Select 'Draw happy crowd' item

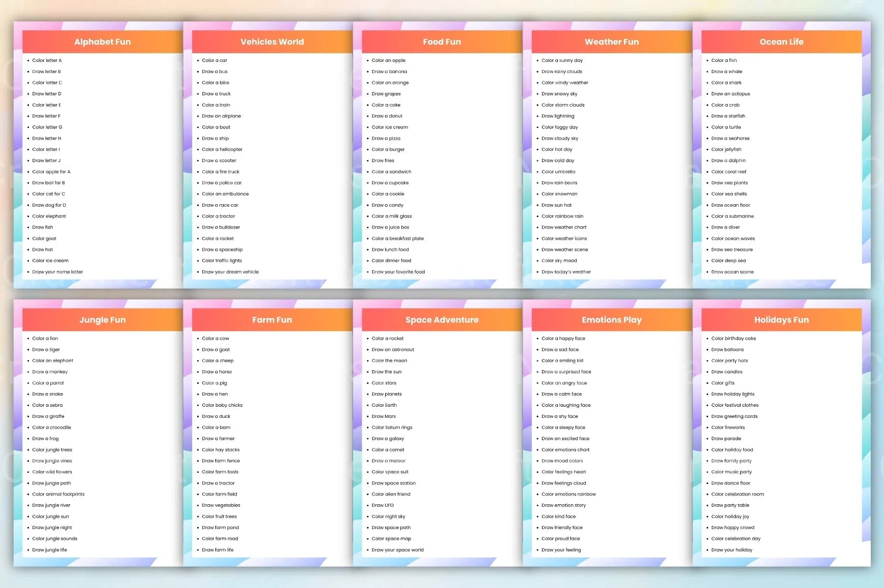click(733, 528)
